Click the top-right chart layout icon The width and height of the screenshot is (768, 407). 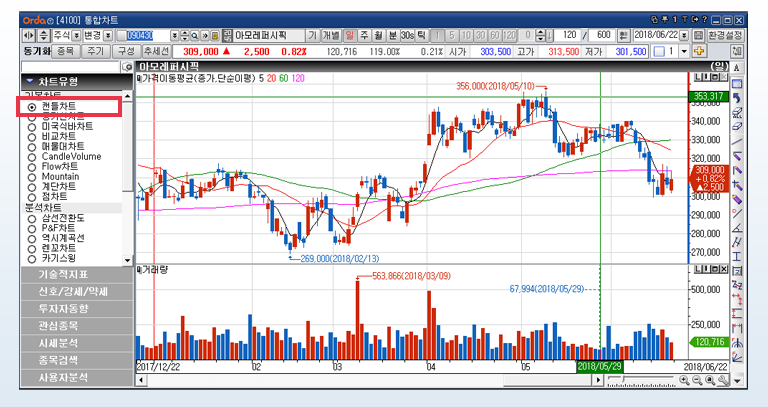point(737,51)
